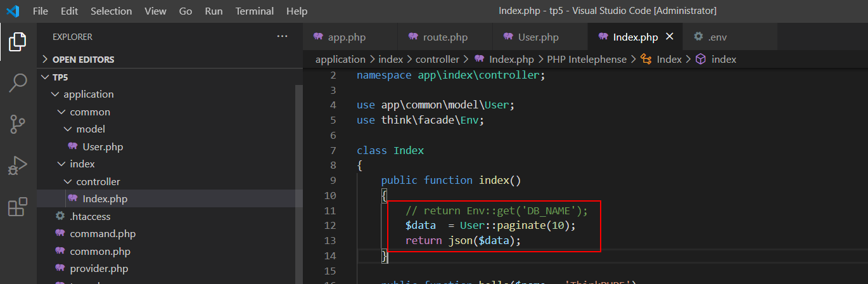Switch to the .env tab
Image resolution: width=868 pixels, height=284 pixels.
click(x=730, y=37)
